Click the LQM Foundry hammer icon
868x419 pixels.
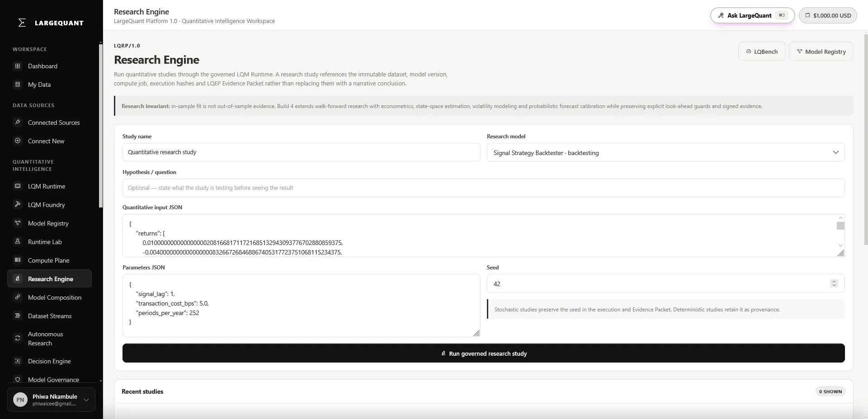(x=18, y=204)
